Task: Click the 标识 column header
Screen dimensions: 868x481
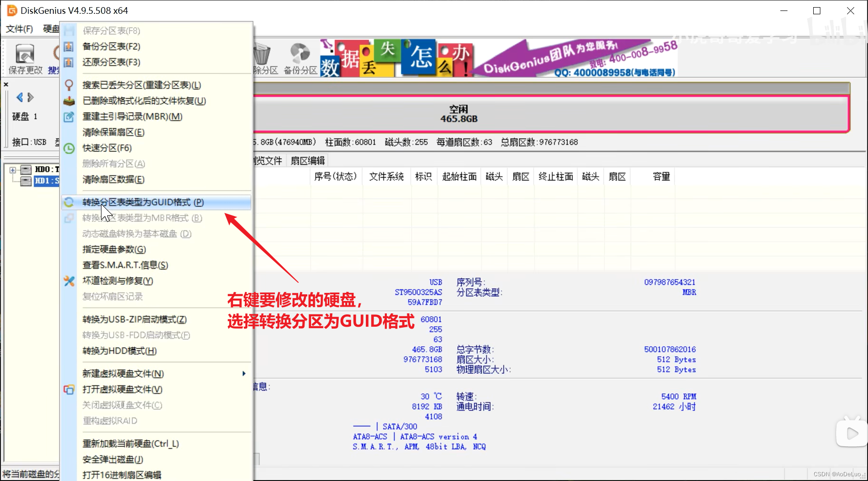Action: (x=424, y=177)
